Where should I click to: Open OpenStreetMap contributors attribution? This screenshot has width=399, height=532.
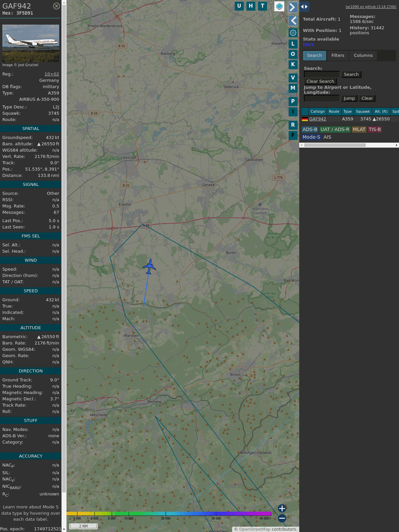point(255,529)
